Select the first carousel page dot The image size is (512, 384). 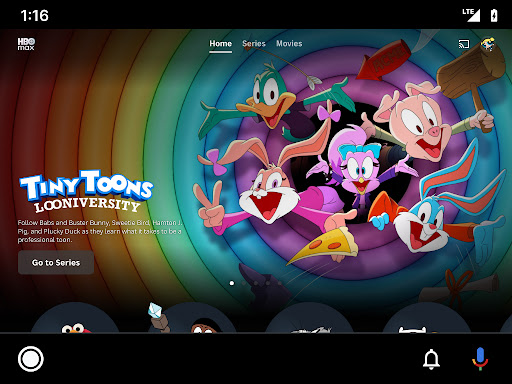point(232,283)
